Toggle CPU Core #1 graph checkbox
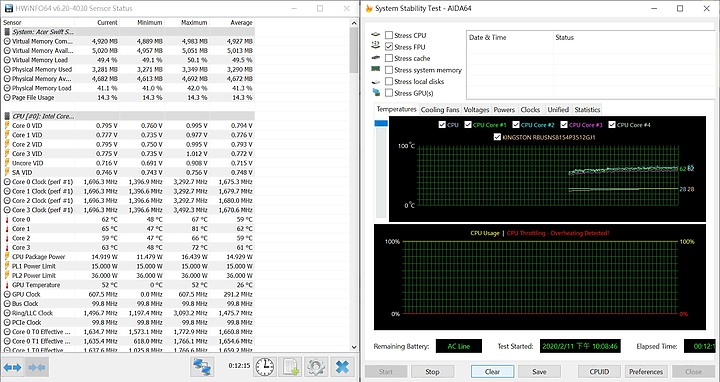Image resolution: width=720 pixels, height=382 pixels. pos(468,124)
